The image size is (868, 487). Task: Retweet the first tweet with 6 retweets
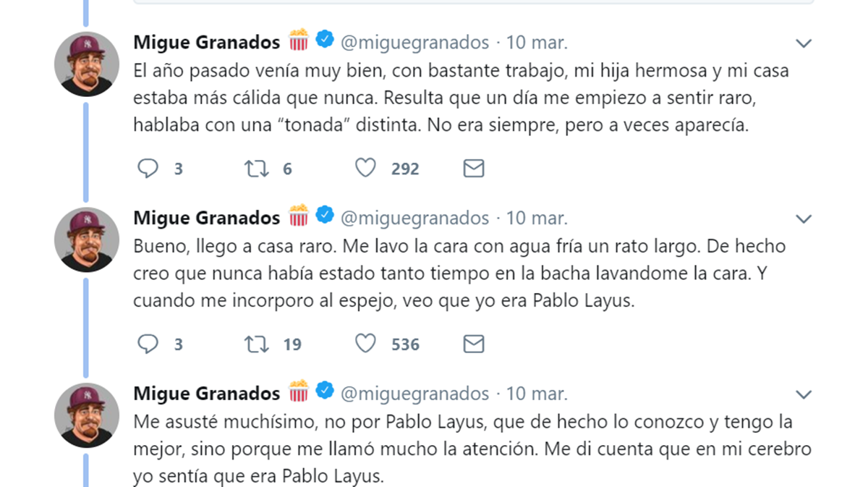coord(257,169)
